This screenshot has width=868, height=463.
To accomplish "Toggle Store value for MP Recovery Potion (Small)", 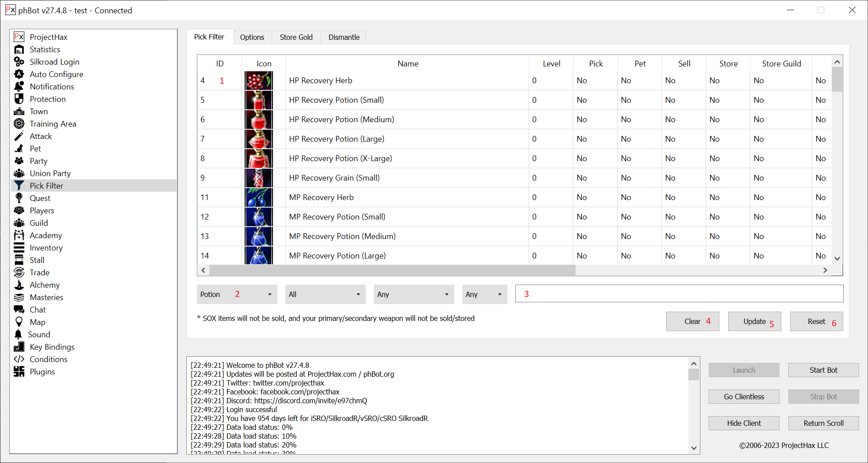I will 714,217.
